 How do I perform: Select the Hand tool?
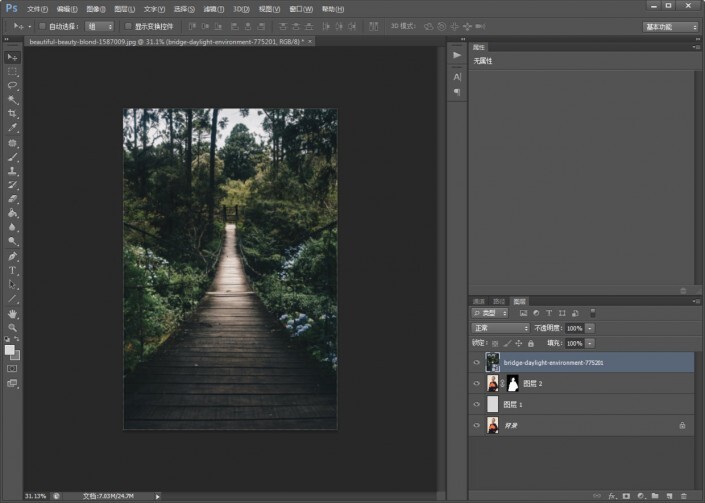[13, 313]
